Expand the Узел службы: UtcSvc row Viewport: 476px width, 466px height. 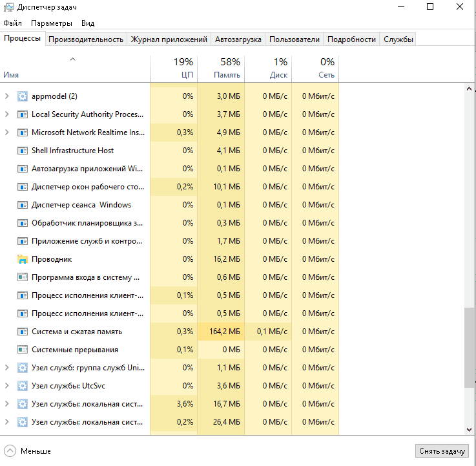6,386
